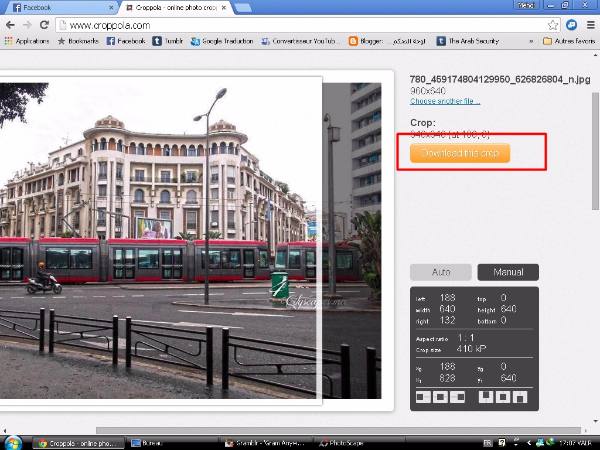Switch to Auto crop mode
Viewport: 600px width, 450px height.
click(441, 272)
